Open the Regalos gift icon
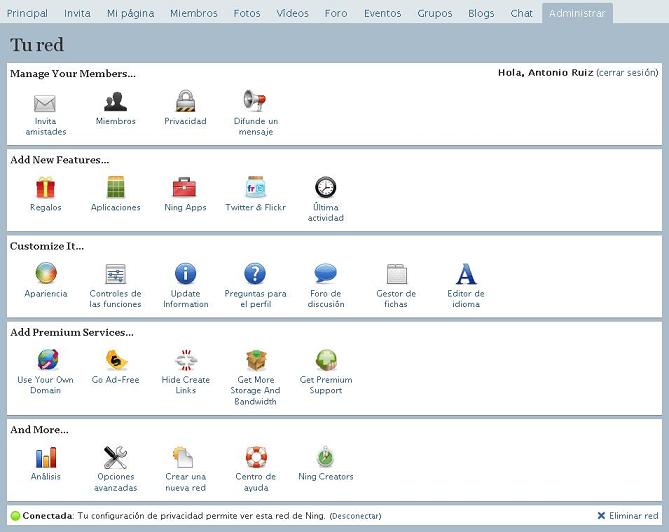The image size is (669, 532). click(45, 188)
